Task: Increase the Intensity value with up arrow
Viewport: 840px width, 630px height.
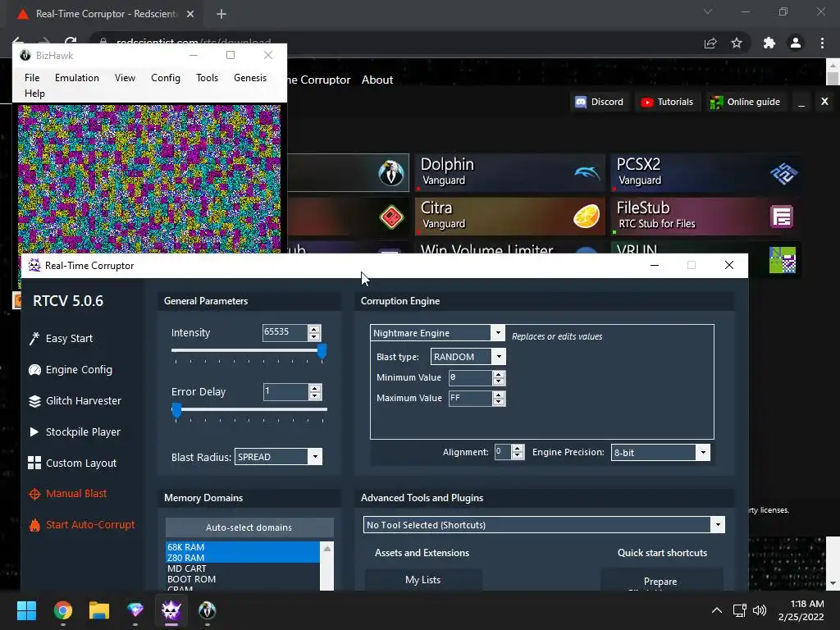Action: tap(314, 329)
